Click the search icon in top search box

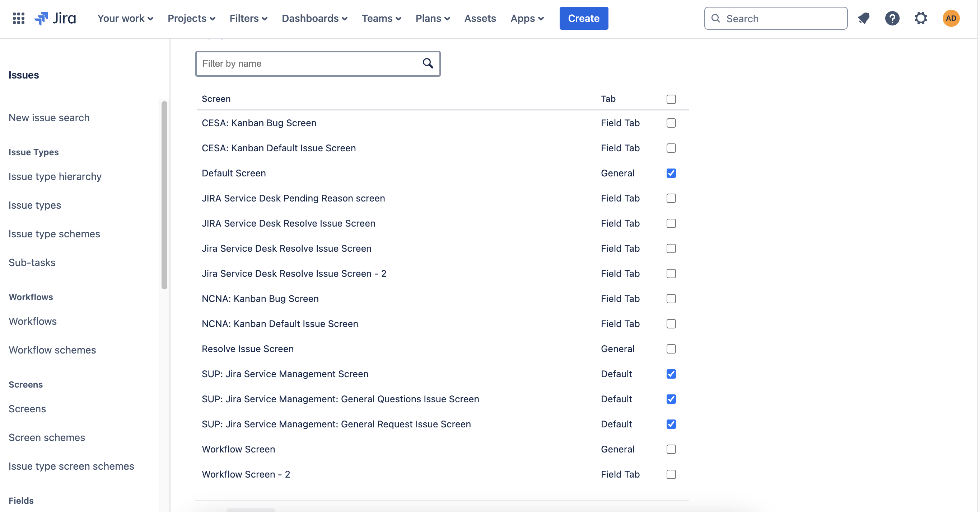(715, 18)
